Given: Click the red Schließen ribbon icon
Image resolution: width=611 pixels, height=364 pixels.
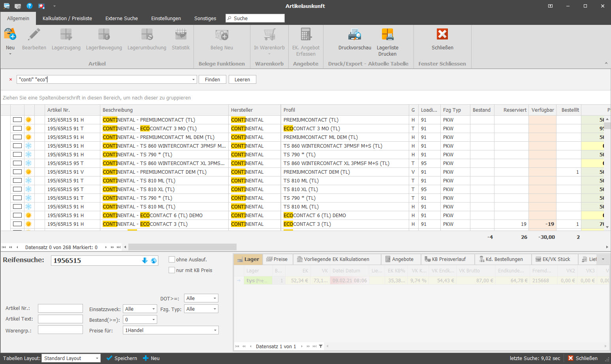Looking at the screenshot, I should [x=442, y=34].
